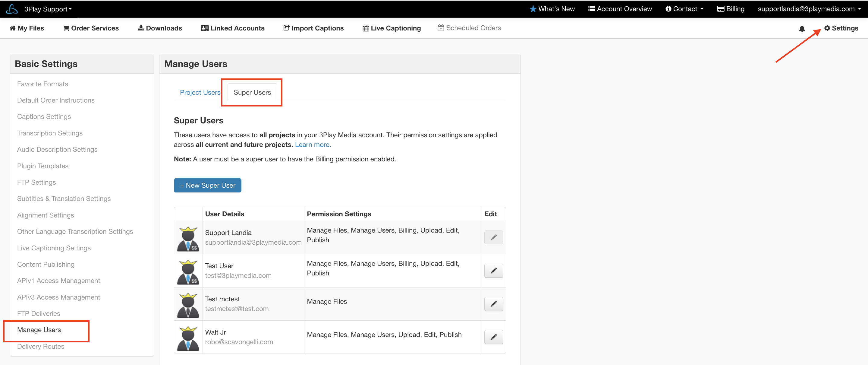The height and width of the screenshot is (365, 868).
Task: Click the testmctest@test.com email text
Action: tap(237, 309)
